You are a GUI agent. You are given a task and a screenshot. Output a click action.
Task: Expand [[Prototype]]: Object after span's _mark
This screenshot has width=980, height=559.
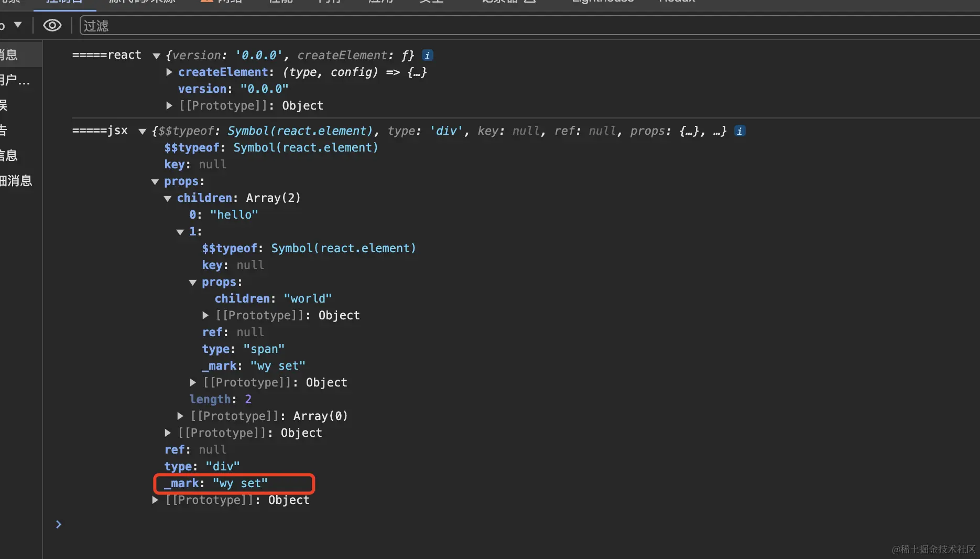point(193,383)
